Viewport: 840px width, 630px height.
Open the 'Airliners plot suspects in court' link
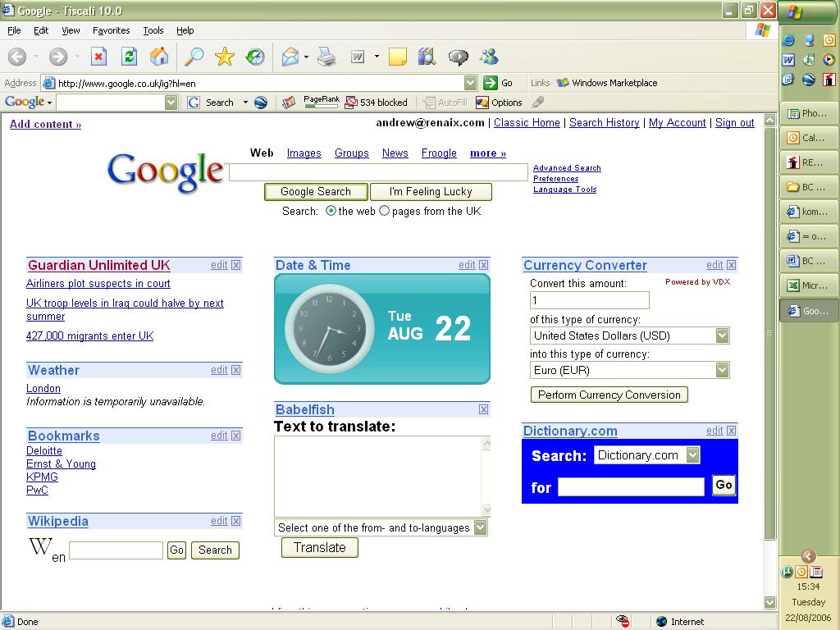[x=98, y=284]
